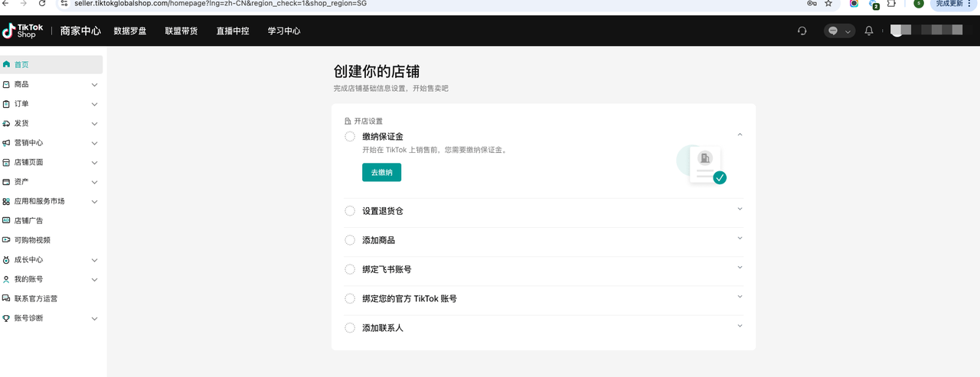Screen dimensions: 980x377
Task: Go to 首页 home icon in sidebar
Action: (x=7, y=65)
